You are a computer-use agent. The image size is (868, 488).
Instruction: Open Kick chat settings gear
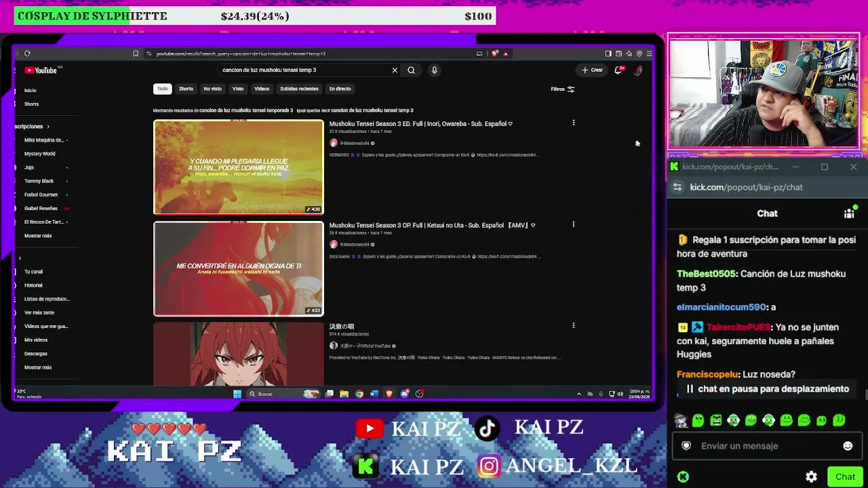pos(811,476)
